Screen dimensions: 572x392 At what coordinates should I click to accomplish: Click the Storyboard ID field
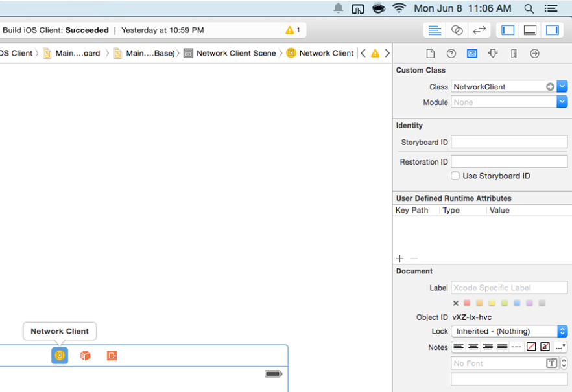click(x=509, y=142)
